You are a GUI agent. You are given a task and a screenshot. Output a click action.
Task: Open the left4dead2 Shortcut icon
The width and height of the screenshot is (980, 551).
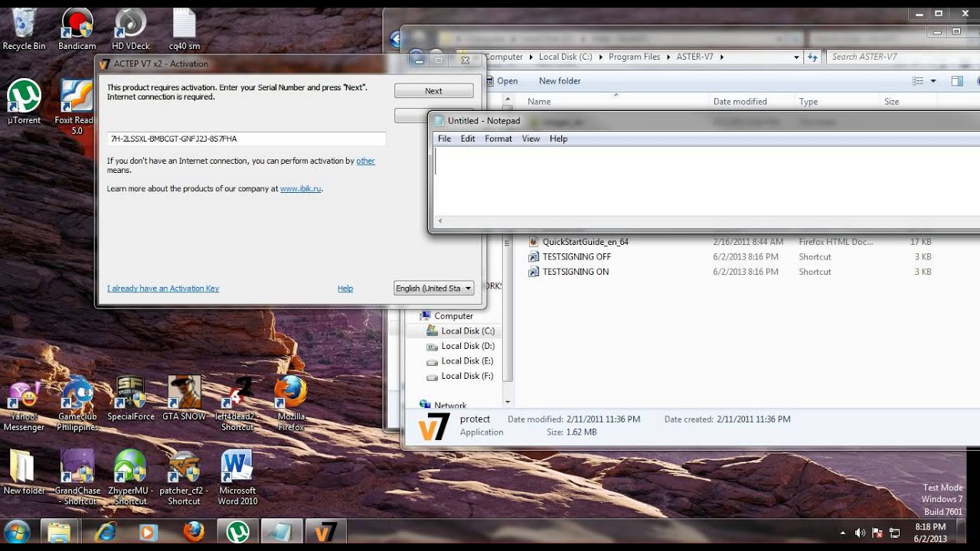tap(237, 404)
